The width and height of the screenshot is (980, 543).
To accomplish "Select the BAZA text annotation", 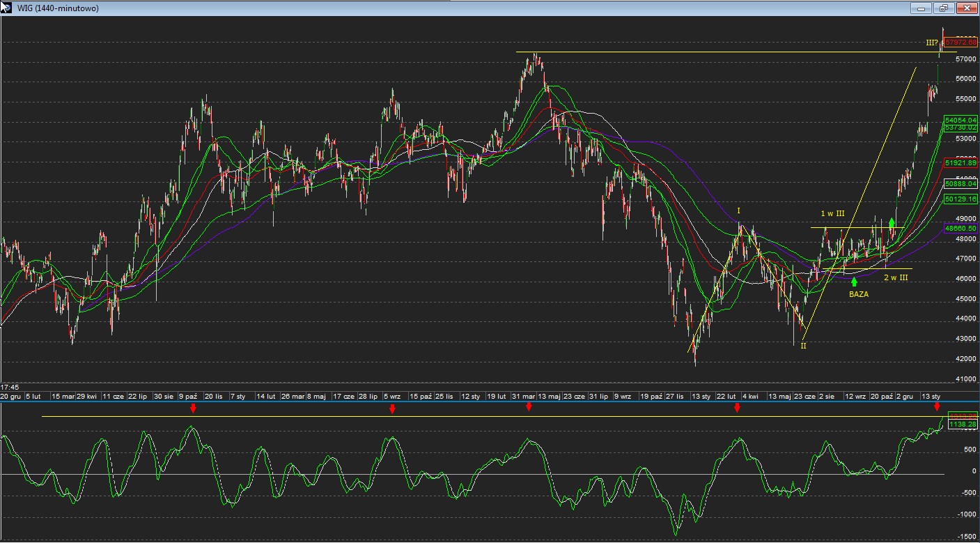I will pos(859,295).
